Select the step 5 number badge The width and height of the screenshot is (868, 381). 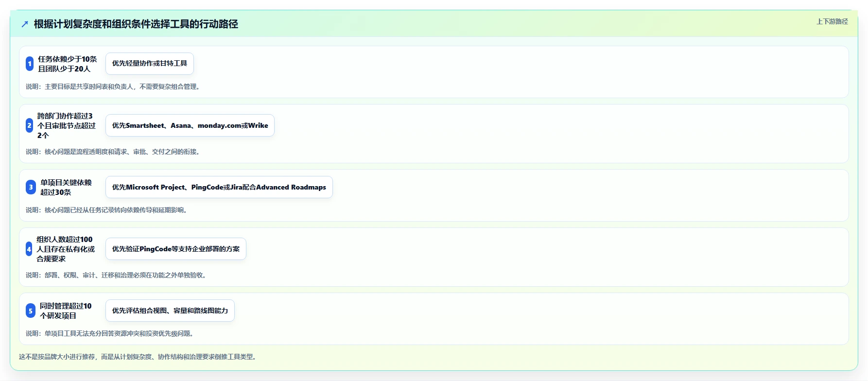click(x=31, y=311)
